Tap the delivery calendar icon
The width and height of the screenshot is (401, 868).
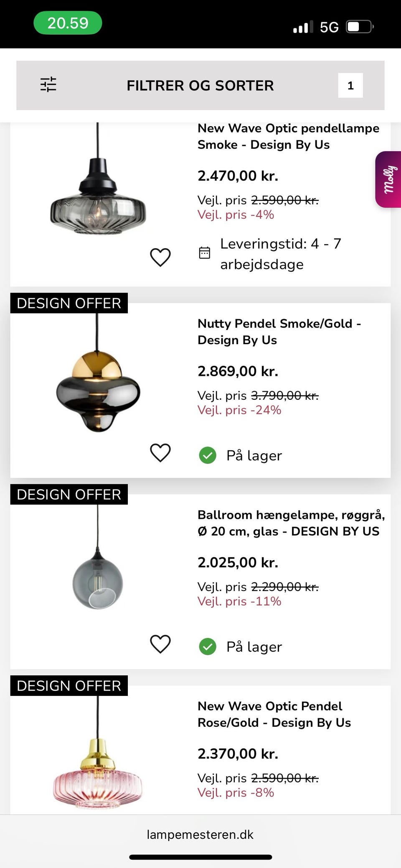tap(205, 253)
